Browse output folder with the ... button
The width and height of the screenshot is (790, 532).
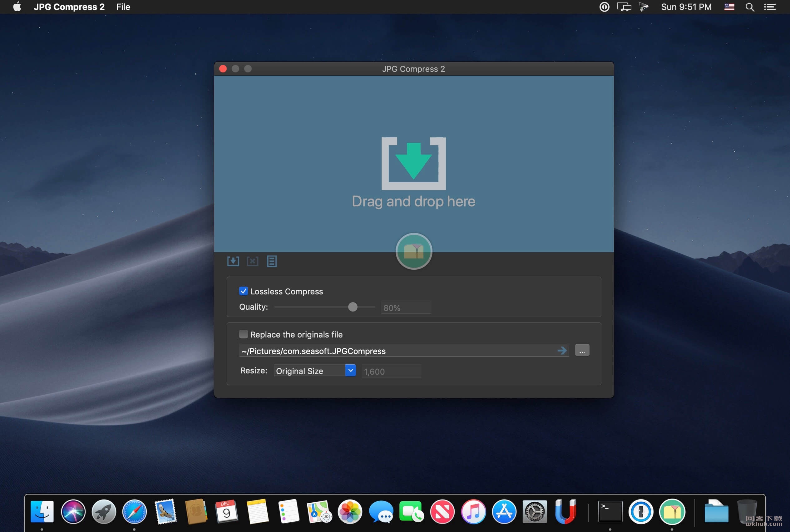[x=582, y=350]
